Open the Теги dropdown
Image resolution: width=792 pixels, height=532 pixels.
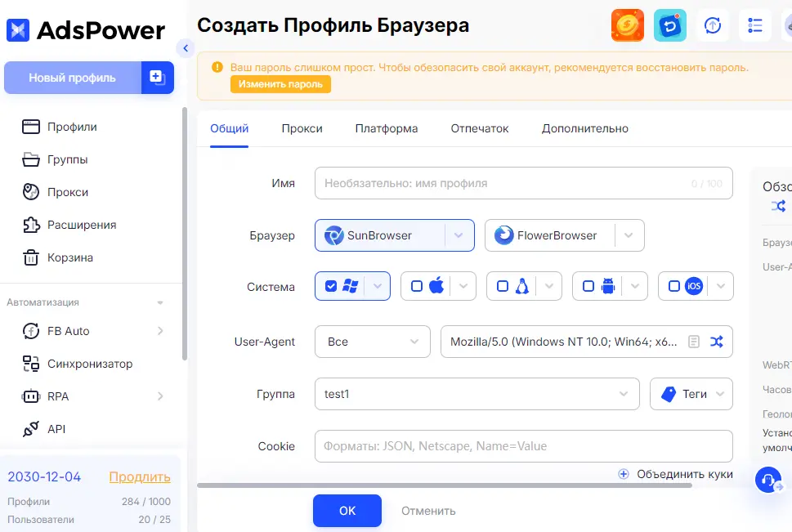(x=691, y=394)
